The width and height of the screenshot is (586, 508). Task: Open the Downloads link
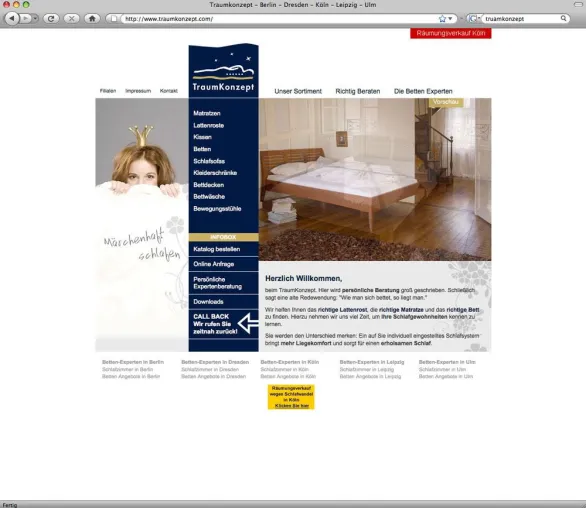(x=208, y=302)
